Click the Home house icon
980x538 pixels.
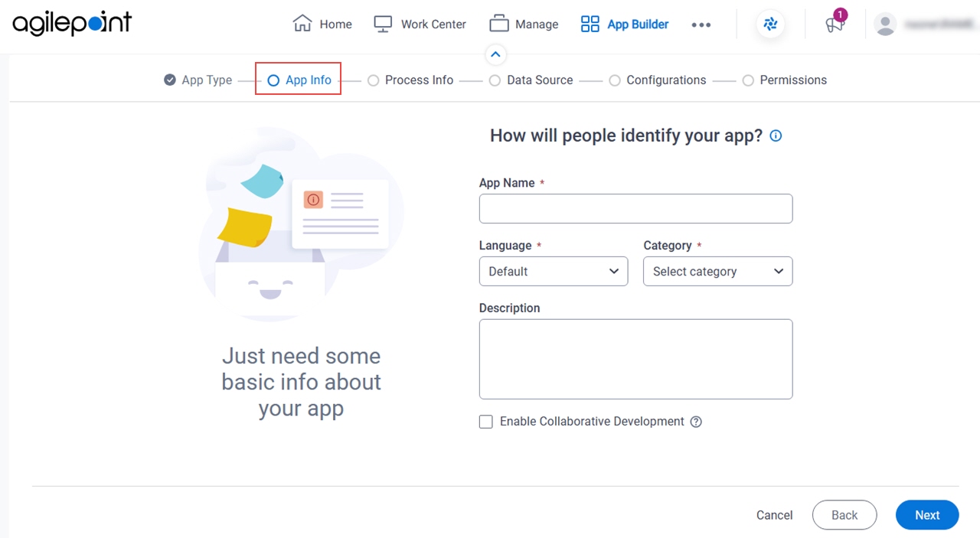302,24
